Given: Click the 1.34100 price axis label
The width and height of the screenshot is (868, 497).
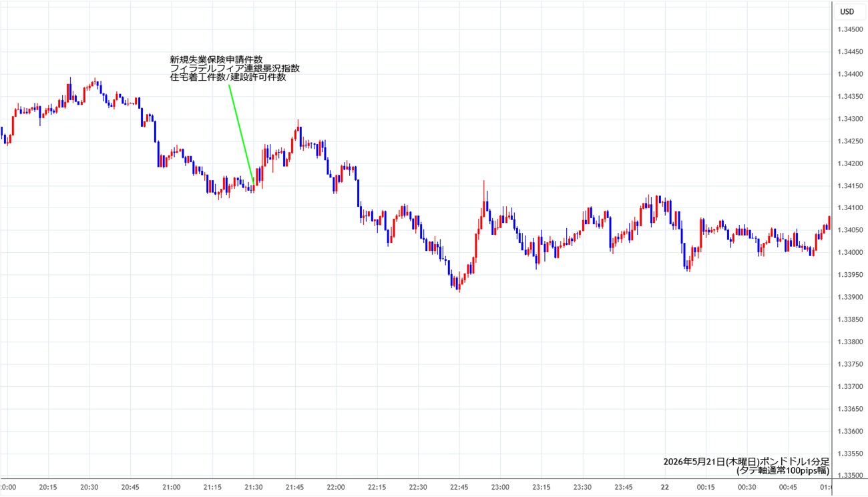Looking at the screenshot, I should pos(850,208).
